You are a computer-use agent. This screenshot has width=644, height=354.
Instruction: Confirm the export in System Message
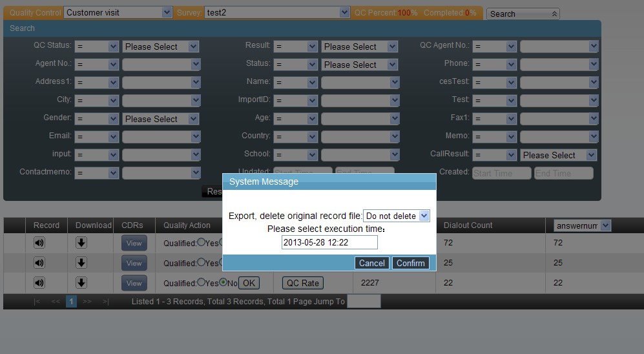pos(410,263)
